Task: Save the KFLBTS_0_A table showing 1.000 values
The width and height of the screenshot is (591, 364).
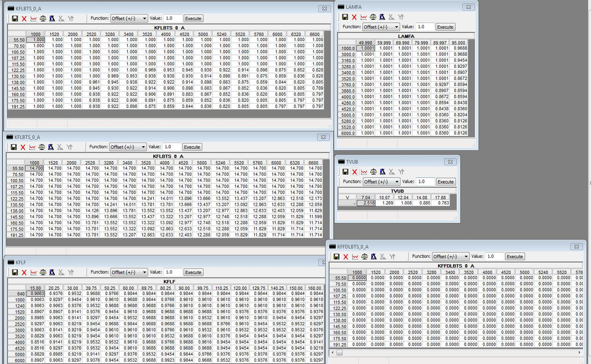Action: coord(15,18)
